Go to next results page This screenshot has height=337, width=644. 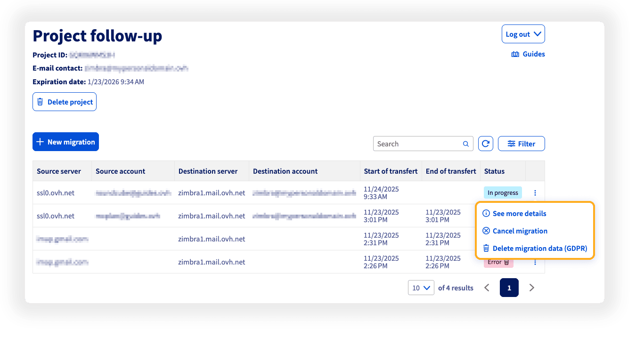point(531,288)
